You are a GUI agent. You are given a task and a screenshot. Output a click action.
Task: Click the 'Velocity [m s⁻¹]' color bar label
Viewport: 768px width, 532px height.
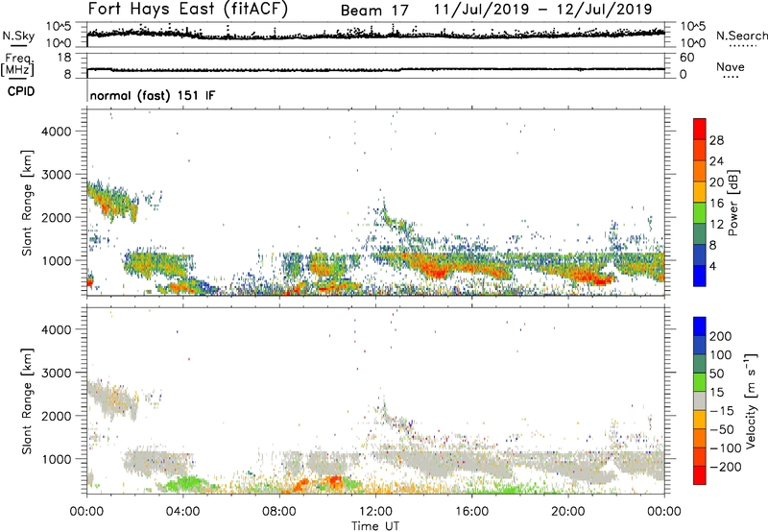click(751, 400)
